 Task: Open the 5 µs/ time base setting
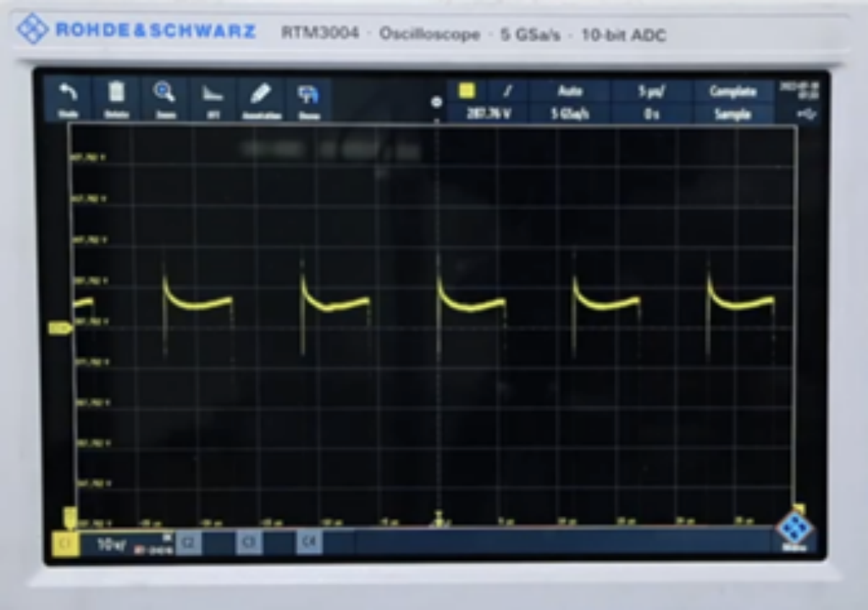click(x=651, y=91)
